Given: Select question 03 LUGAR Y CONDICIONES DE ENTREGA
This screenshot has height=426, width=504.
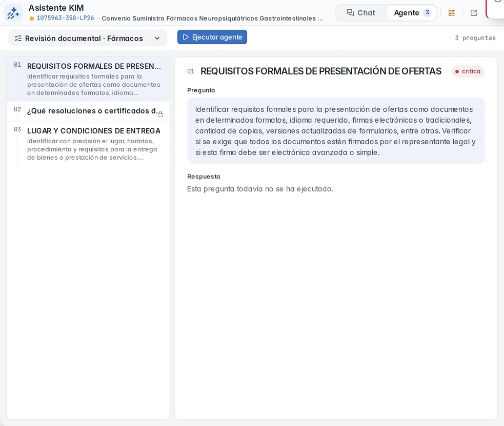Looking at the screenshot, I should point(88,144).
